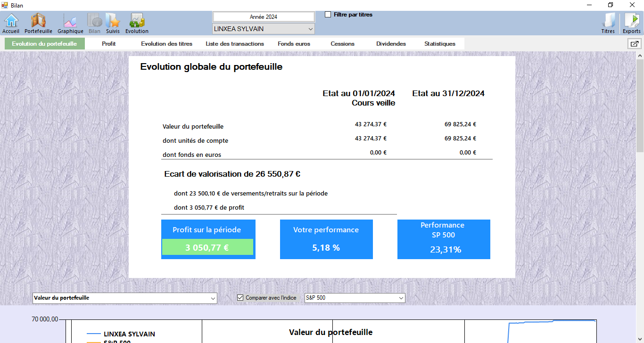The image size is (644, 343).
Task: Click the Valeur du portefeuille chart title
Action: (x=330, y=332)
